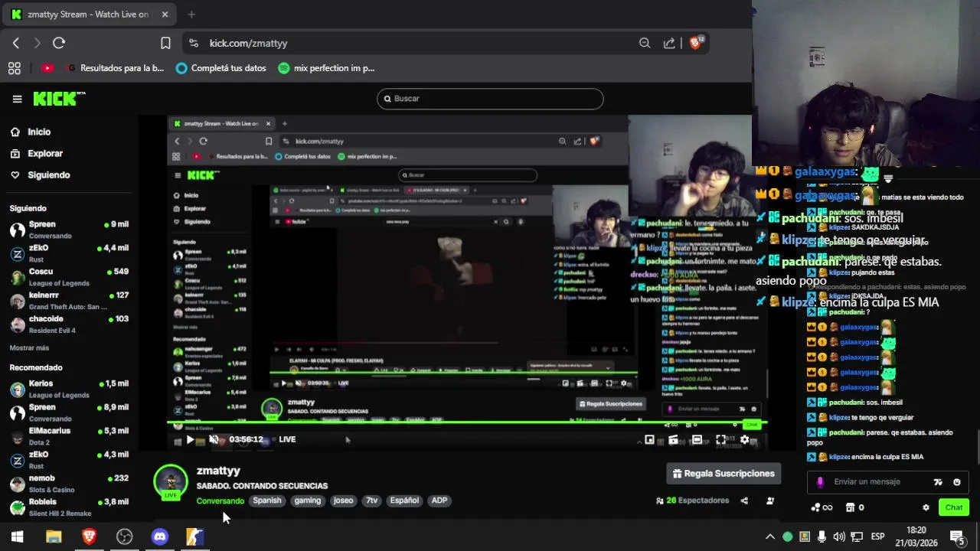
Task: Click the purple microphone icon in chat
Action: 820,482
